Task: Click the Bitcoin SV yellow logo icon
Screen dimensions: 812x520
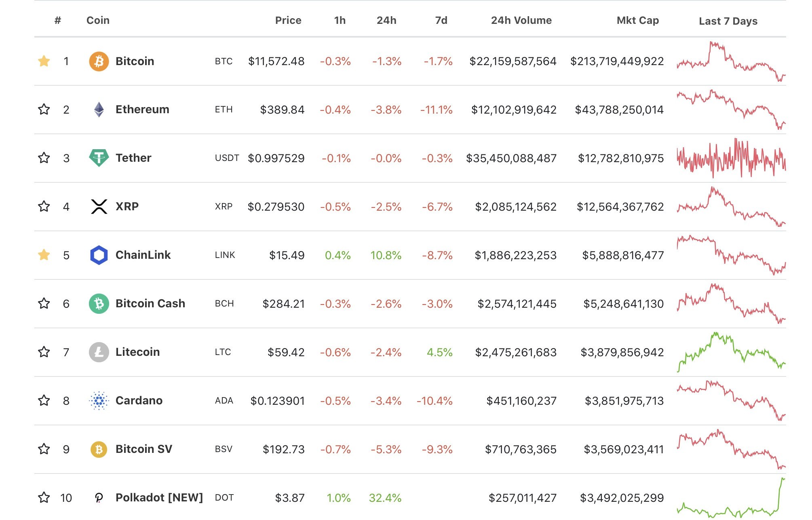Action: 99,449
